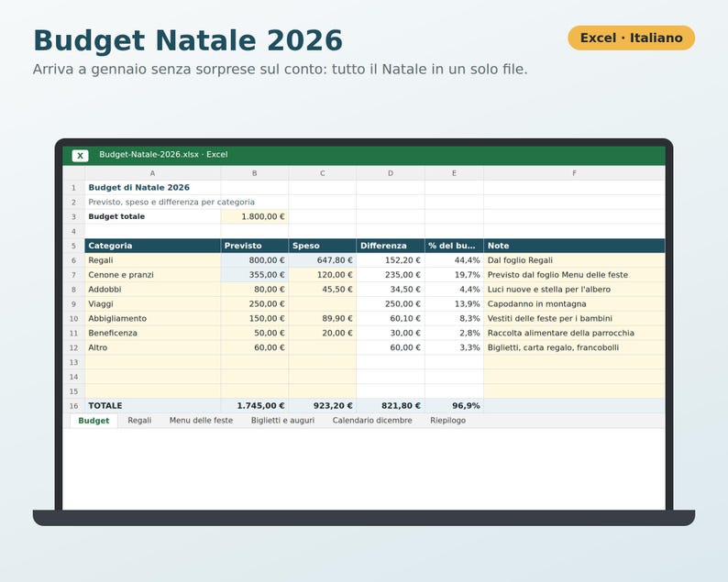Select column B header

[254, 173]
